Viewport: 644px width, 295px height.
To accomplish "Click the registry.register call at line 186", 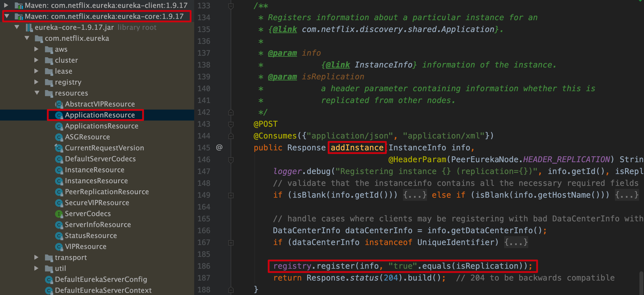I will pos(382,266).
